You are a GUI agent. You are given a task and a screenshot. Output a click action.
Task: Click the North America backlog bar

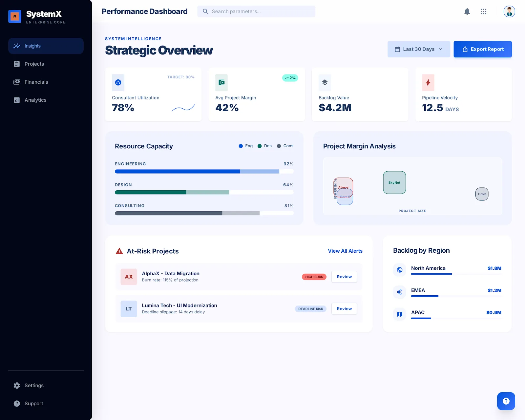456,274
